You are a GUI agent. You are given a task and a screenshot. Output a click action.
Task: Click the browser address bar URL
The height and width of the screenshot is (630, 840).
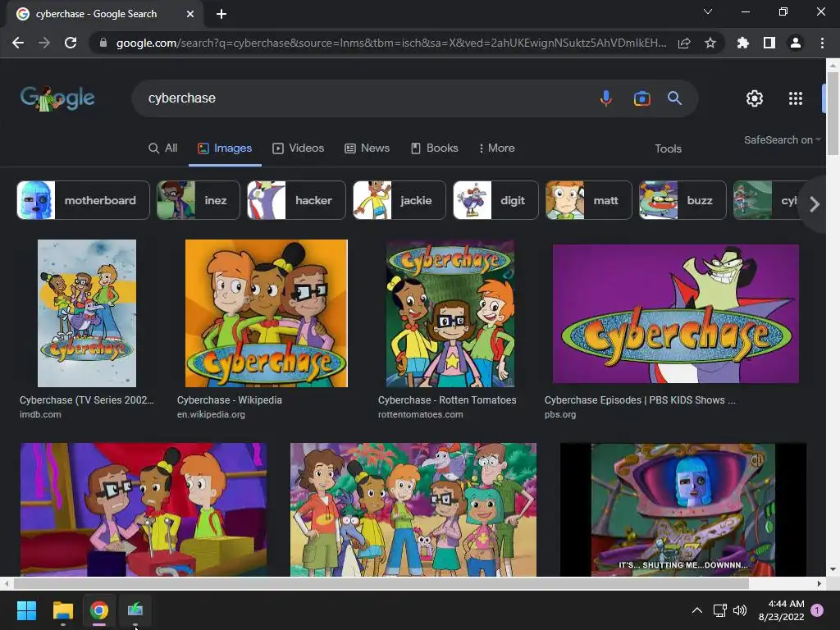pos(391,43)
